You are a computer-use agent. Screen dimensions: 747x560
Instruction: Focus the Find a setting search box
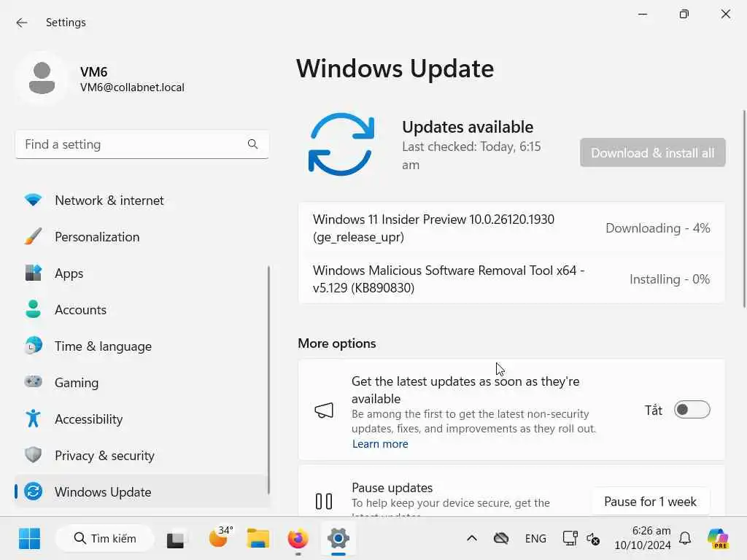(x=142, y=144)
